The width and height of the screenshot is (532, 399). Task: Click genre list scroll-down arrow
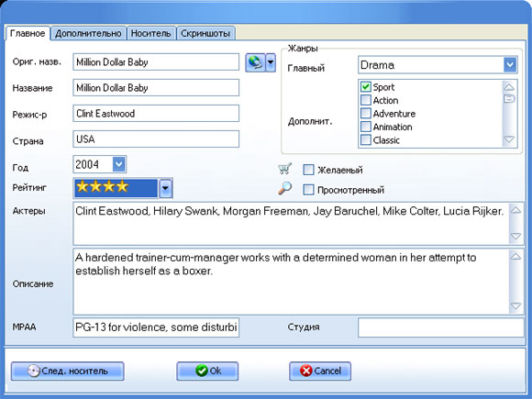coord(509,139)
